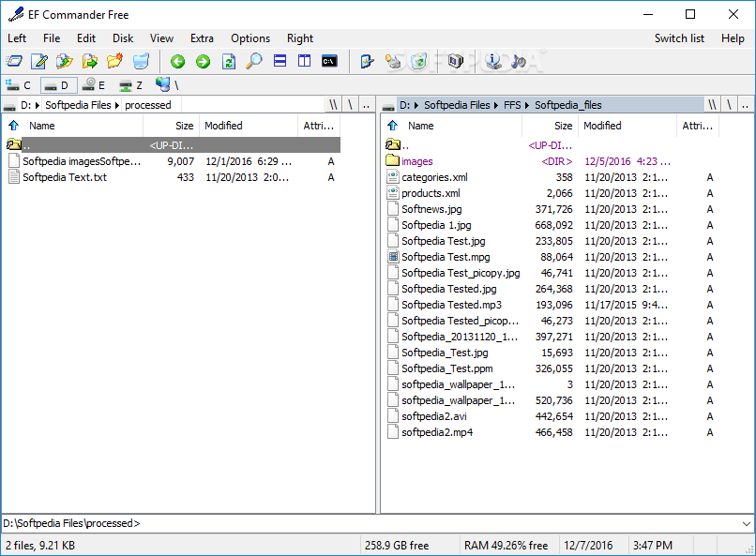Select drive E button

(95, 85)
